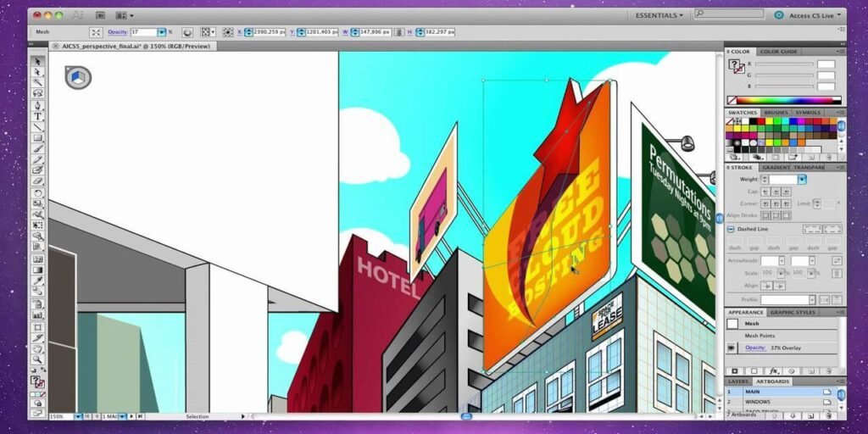The width and height of the screenshot is (868, 434).
Task: Select the Rotate tool
Action: click(37, 193)
